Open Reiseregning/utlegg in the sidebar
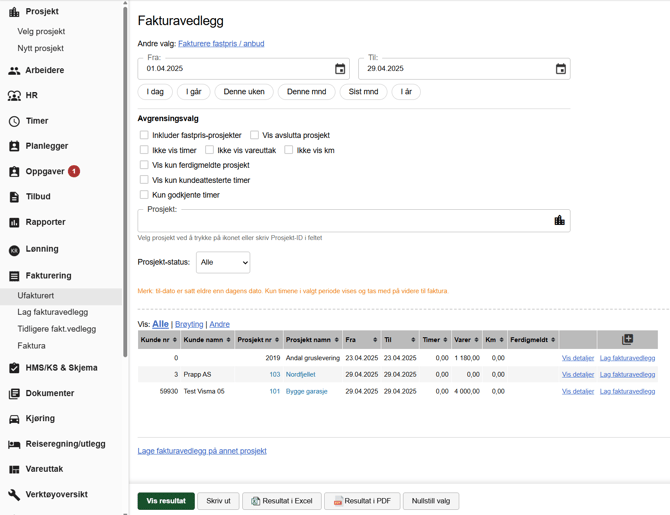The width and height of the screenshot is (670, 515). point(65,444)
